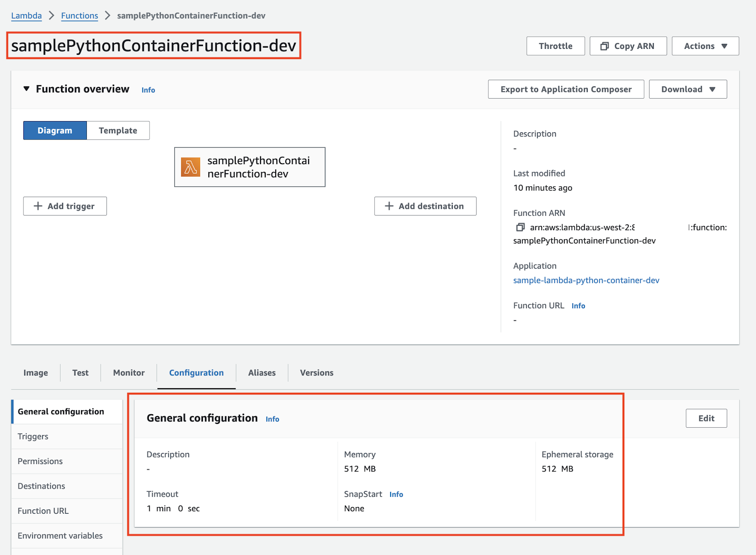Copy the Function ARN using the copy icon
The image size is (756, 555).
click(x=520, y=227)
